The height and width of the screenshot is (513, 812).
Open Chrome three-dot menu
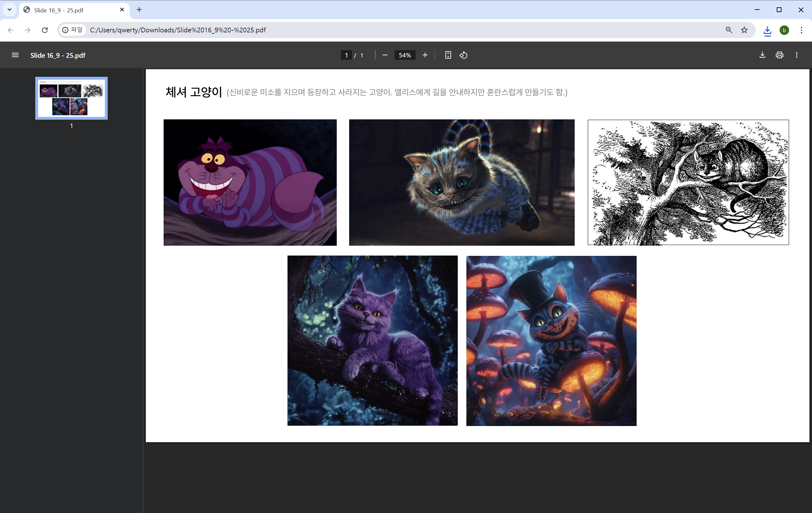(801, 30)
